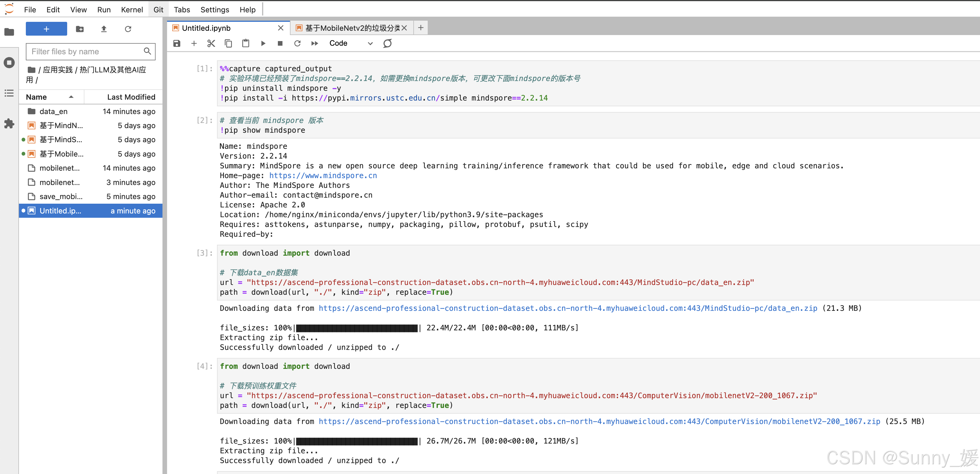Screen dimensions: 980x474
Task: Refresh the file list icon
Action: 128,29
